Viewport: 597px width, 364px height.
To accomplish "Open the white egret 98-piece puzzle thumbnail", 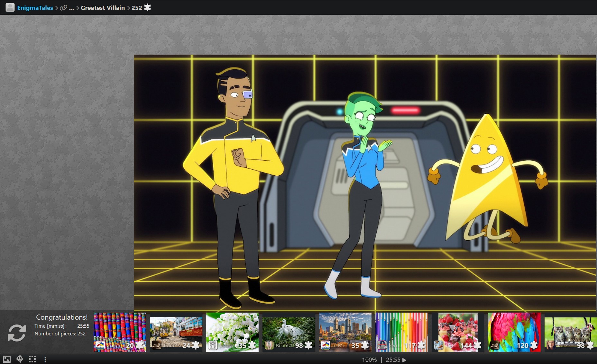I will point(289,332).
